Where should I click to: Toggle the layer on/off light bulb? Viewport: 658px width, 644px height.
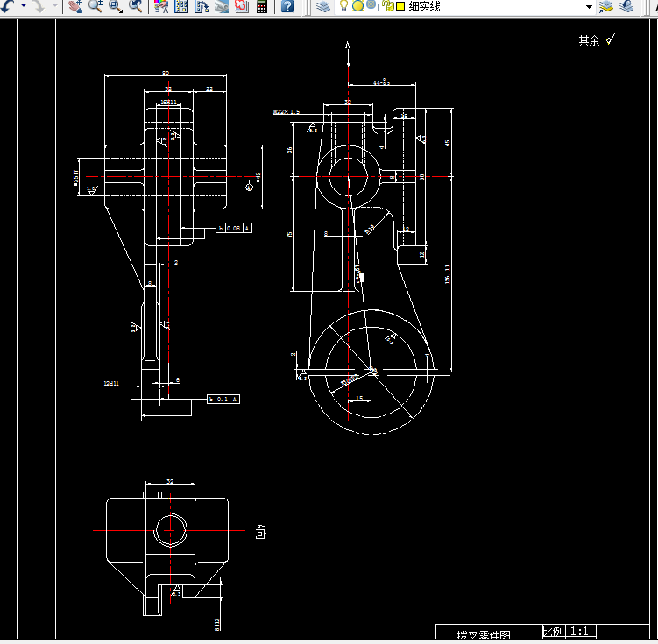(x=343, y=5)
